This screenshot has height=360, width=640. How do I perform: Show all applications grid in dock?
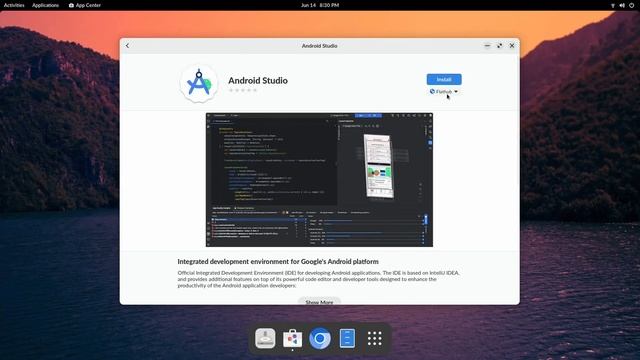tap(374, 338)
